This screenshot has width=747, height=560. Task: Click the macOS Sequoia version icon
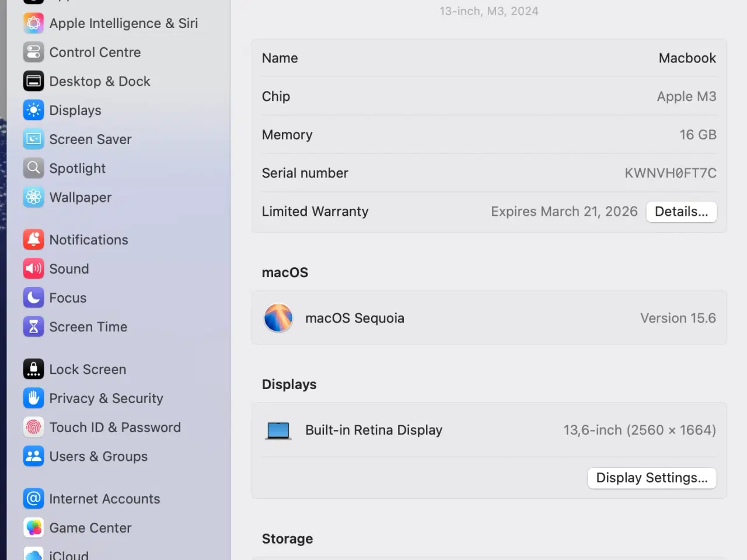(x=278, y=318)
